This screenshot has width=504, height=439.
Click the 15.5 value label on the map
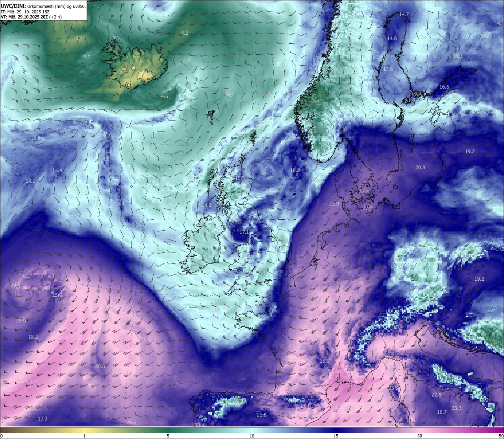pos(240,178)
